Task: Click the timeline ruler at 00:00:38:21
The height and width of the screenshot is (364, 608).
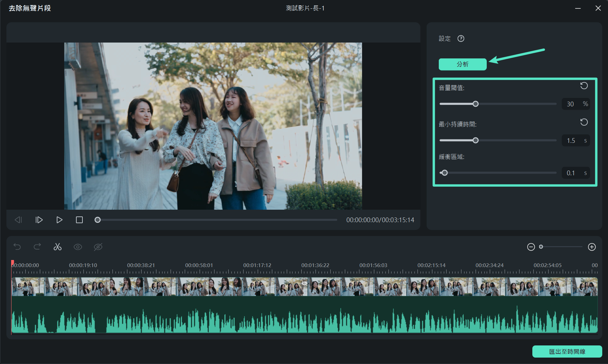Action: [x=141, y=265]
